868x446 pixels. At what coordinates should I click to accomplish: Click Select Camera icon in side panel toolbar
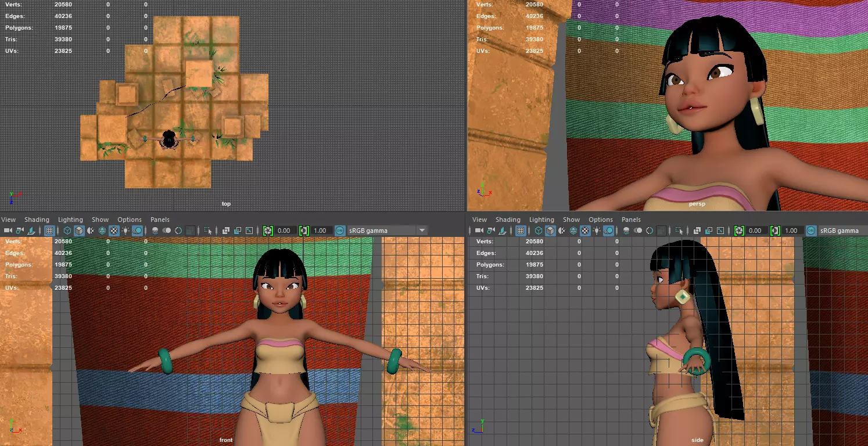pyautogui.click(x=479, y=231)
